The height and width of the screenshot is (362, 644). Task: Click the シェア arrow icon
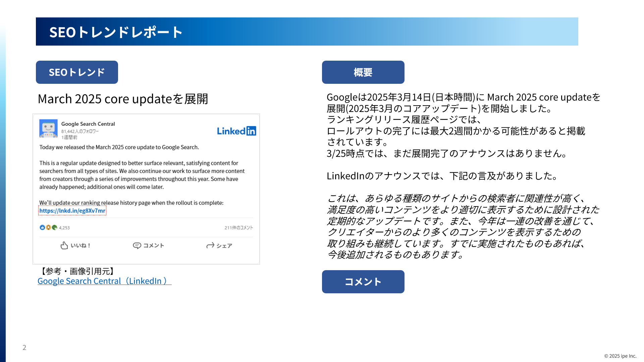[210, 246]
